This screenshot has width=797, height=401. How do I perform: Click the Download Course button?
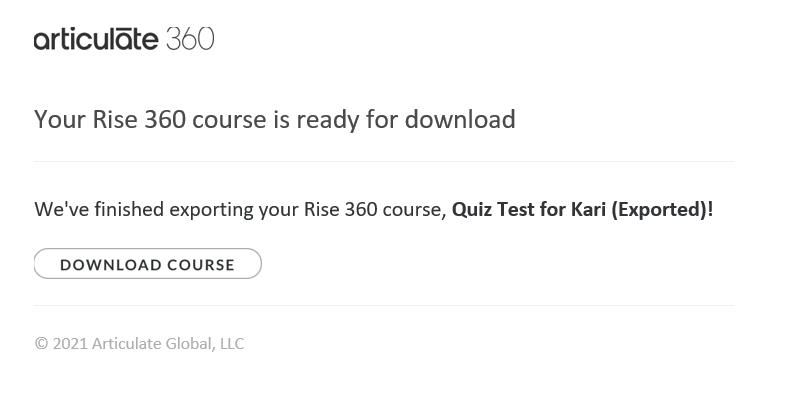point(148,264)
